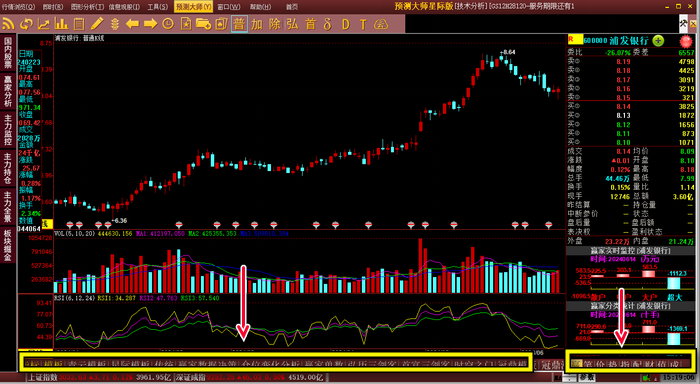Select the bar chart toolbar icon
Screen dimensions: 700x384
(61, 24)
